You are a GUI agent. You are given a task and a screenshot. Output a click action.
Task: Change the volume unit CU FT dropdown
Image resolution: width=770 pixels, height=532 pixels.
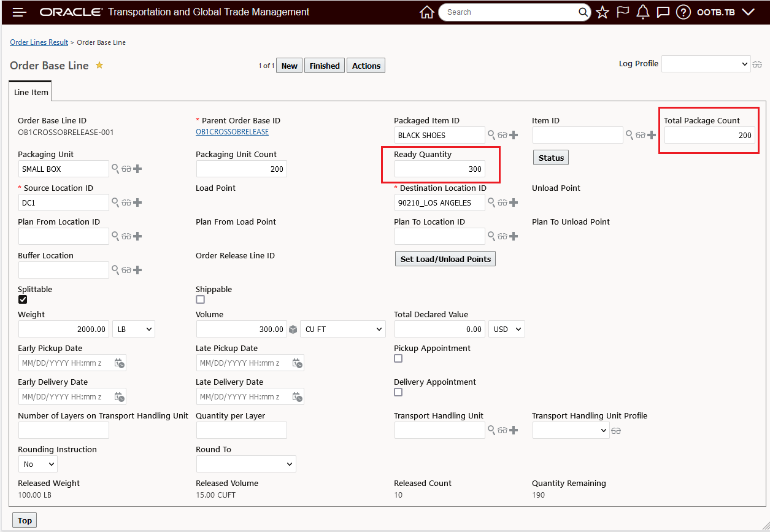[343, 330]
